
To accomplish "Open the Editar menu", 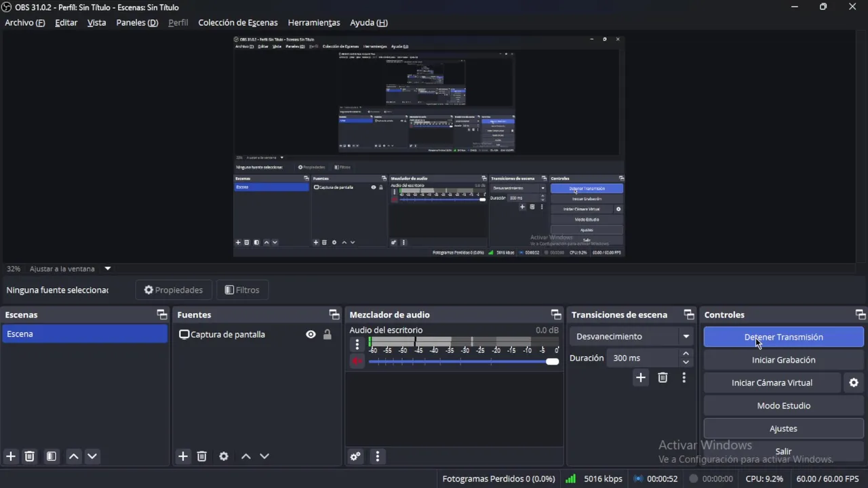I will click(x=66, y=22).
